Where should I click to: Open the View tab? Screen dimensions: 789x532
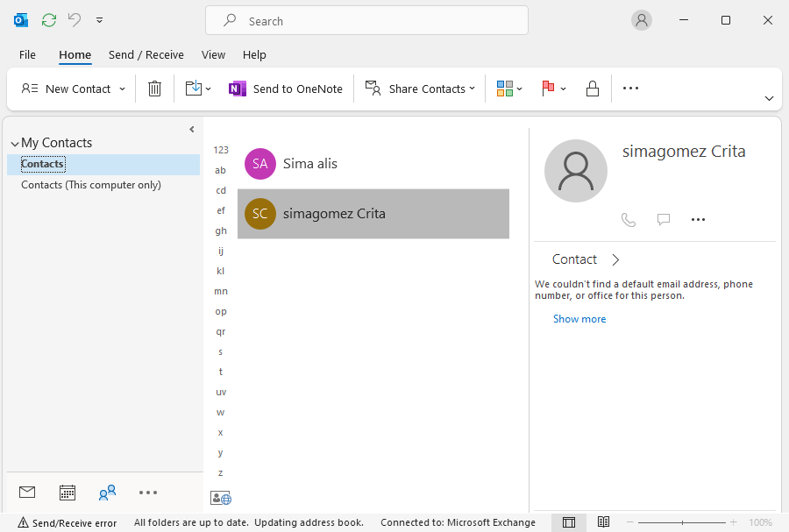pyautogui.click(x=213, y=55)
